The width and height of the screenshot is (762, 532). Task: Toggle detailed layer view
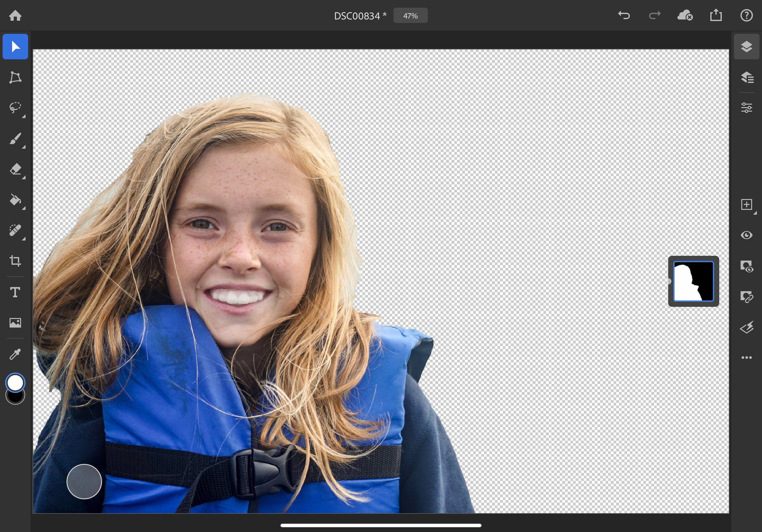746,77
